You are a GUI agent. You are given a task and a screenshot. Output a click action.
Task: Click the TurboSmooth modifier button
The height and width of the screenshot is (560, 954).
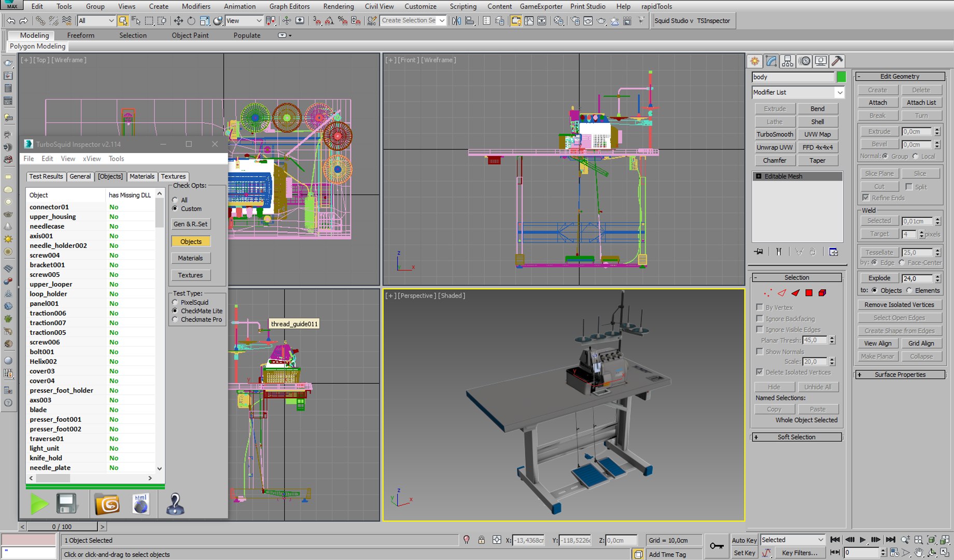[775, 134]
